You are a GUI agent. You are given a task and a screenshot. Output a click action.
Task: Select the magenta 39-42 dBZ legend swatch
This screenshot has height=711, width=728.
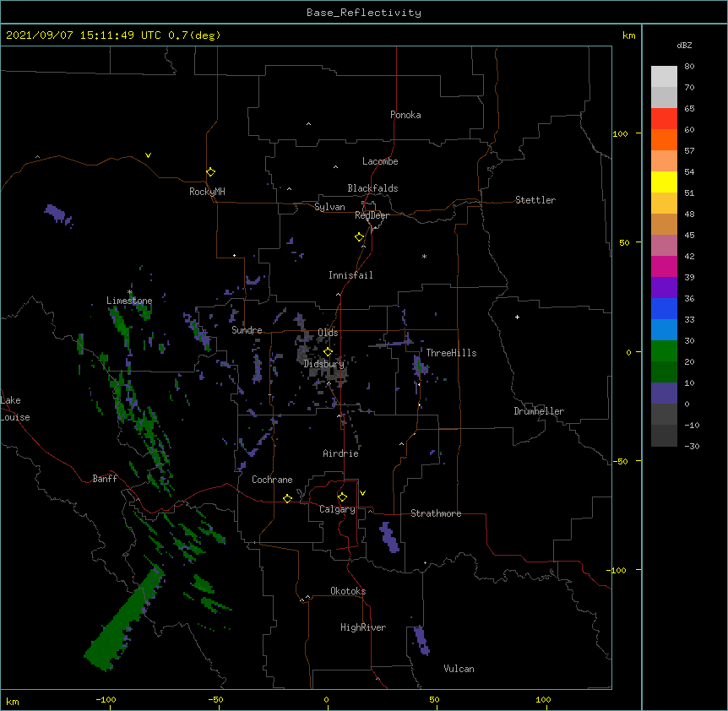pyautogui.click(x=664, y=266)
